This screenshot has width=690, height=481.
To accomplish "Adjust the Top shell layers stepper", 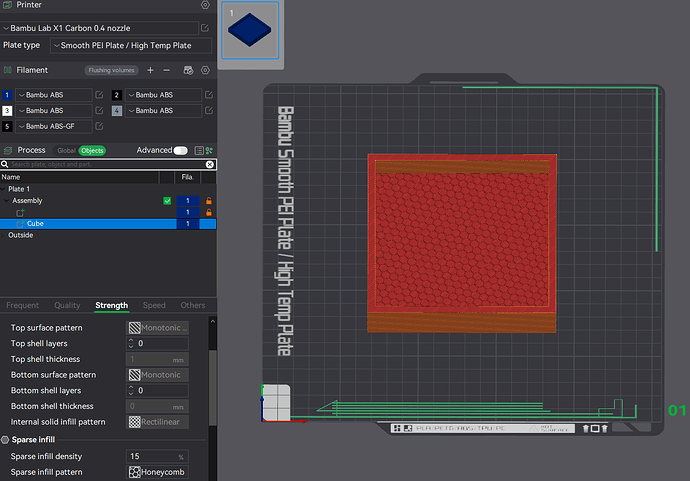I will [131, 343].
